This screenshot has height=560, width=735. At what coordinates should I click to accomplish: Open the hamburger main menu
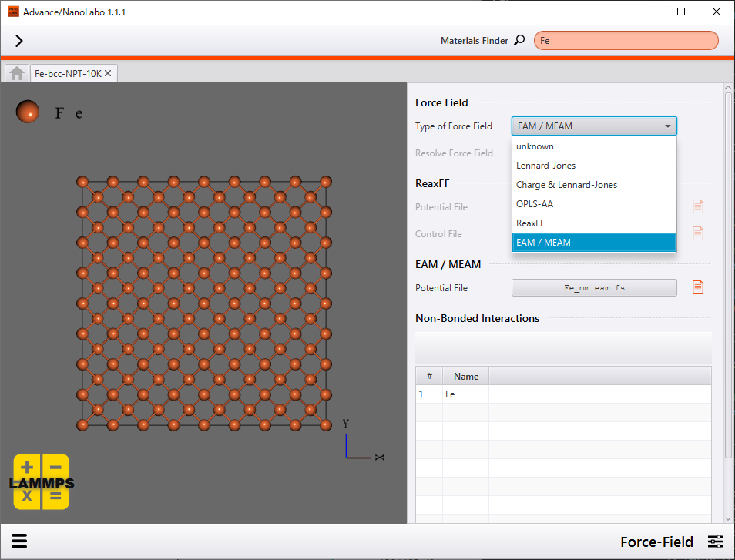pos(19,542)
